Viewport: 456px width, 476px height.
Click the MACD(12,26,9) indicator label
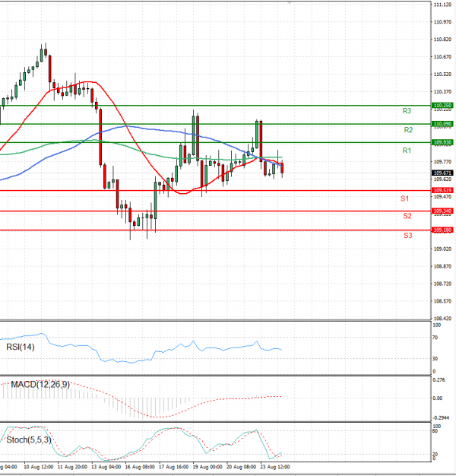point(40,385)
